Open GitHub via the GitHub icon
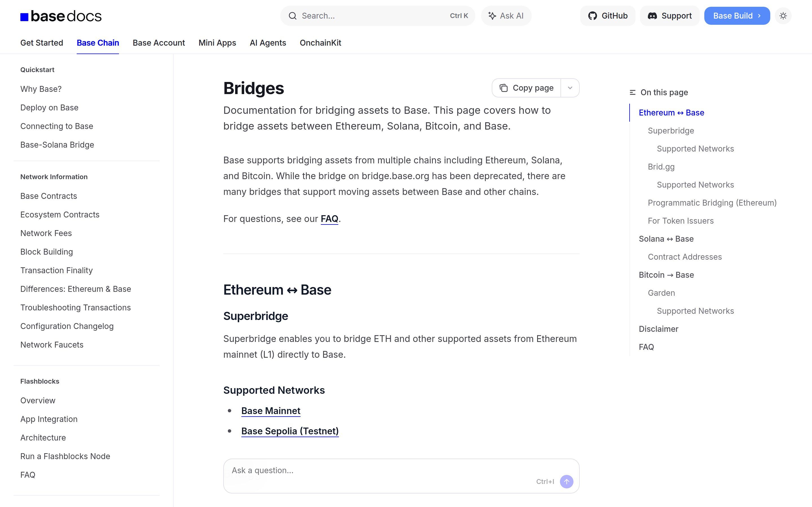The image size is (812, 507). click(593, 15)
